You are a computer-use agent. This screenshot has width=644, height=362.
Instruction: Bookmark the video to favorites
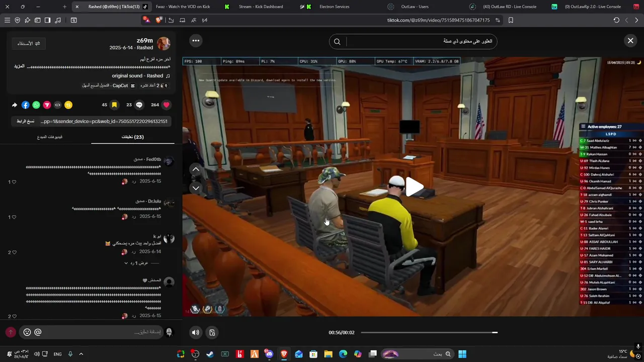114,105
